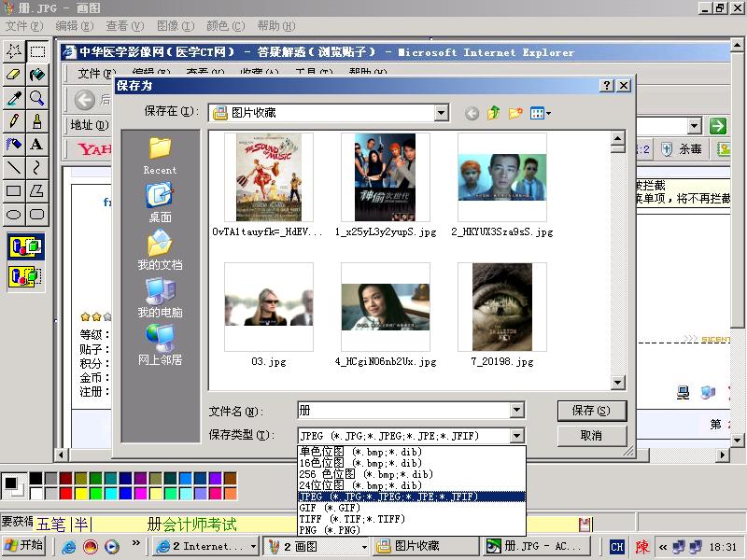
Task: Click the green Go arrow in IE
Action: [718, 126]
